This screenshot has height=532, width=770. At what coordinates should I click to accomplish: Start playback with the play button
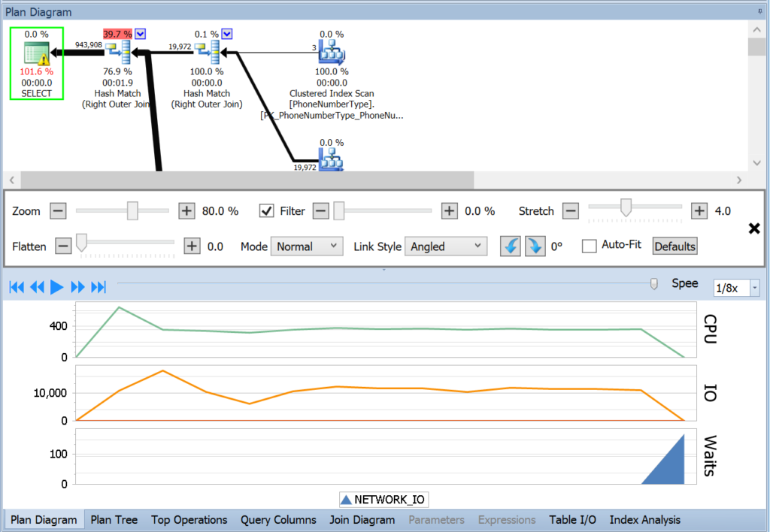(x=57, y=287)
